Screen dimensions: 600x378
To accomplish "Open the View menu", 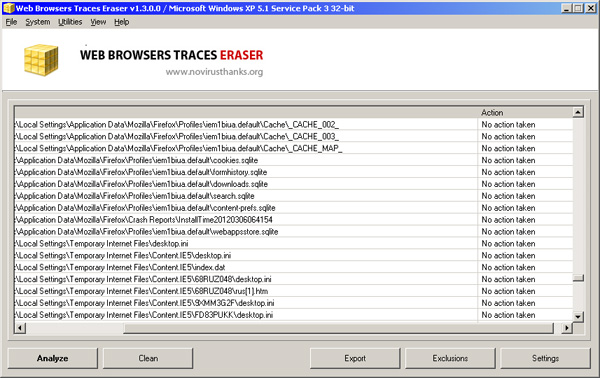I will (x=98, y=22).
